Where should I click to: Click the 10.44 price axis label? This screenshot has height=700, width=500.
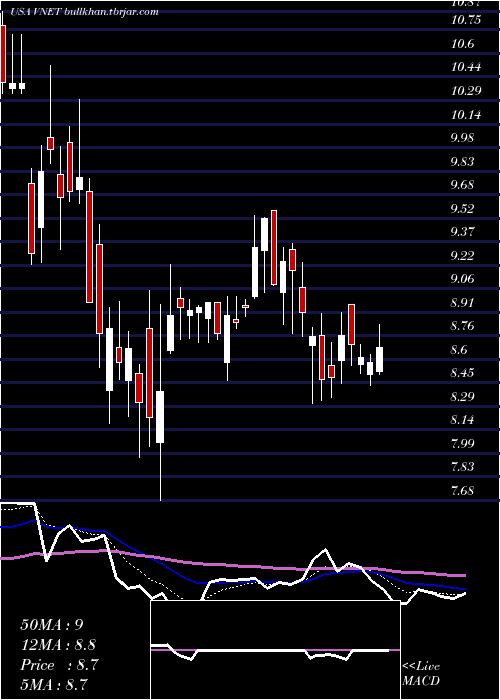(x=467, y=67)
